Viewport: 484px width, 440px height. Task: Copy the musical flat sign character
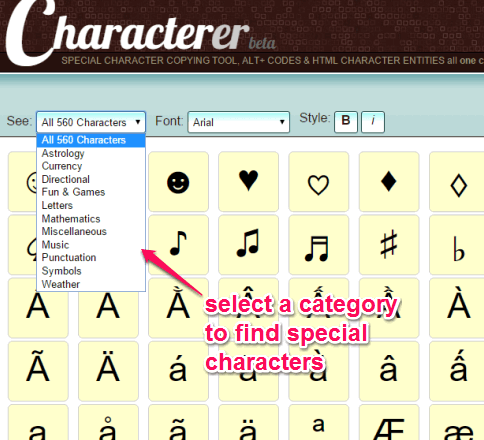point(458,245)
